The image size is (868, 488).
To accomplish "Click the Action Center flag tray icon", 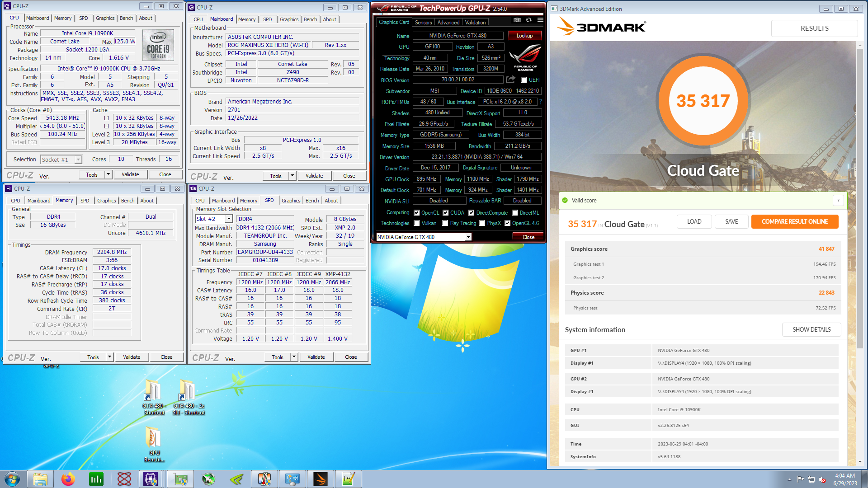I will pos(801,479).
